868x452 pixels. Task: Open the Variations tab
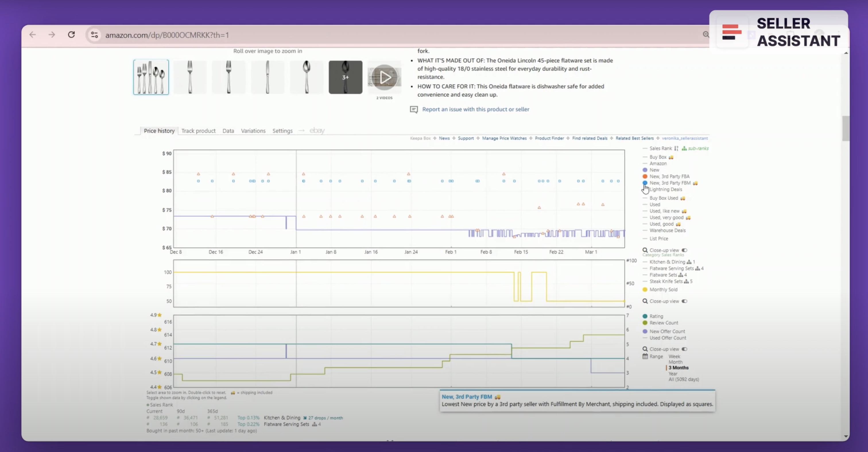click(x=253, y=131)
